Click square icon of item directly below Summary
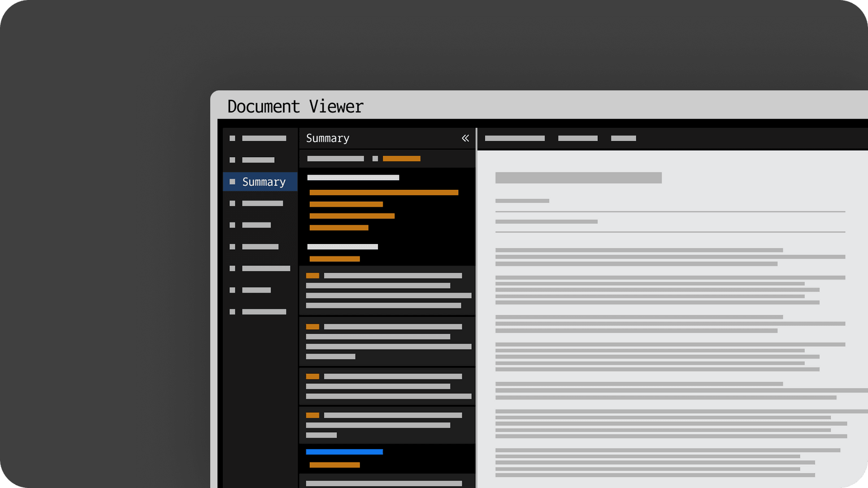868x488 pixels. point(232,203)
